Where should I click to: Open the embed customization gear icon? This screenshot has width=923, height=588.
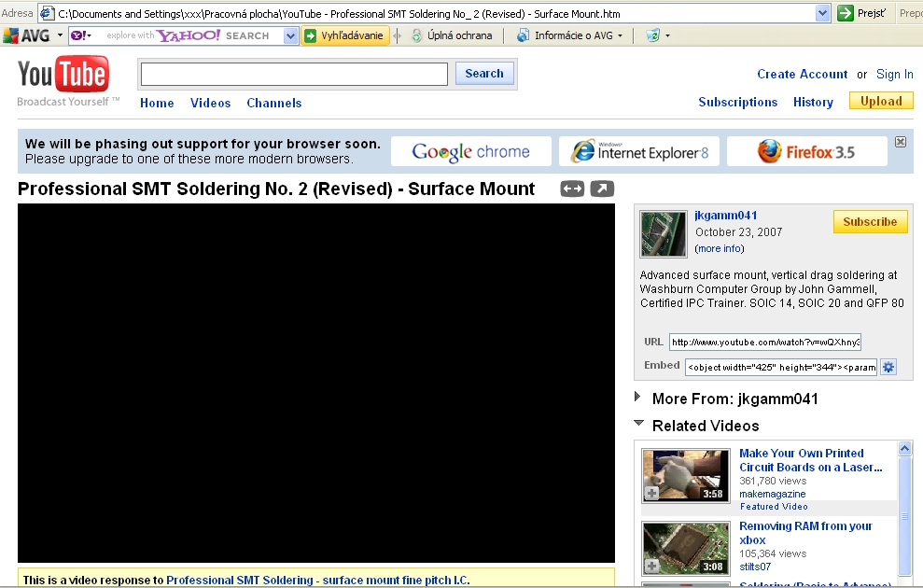pos(888,368)
